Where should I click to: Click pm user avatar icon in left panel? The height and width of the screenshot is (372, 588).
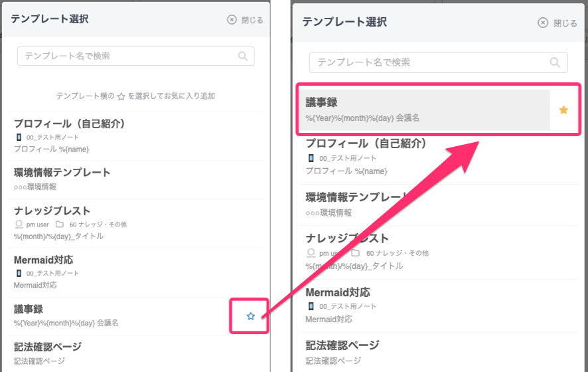[19, 224]
